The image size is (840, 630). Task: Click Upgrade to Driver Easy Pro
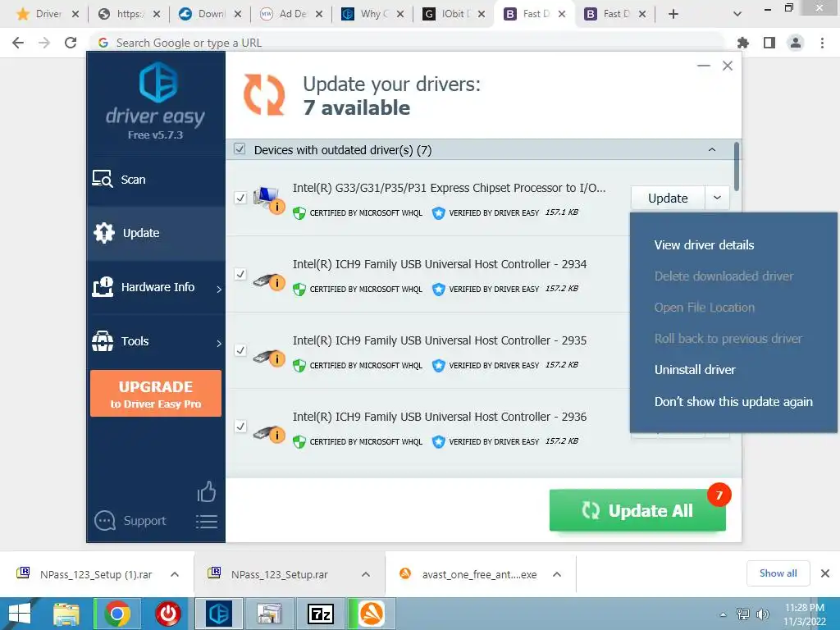(x=155, y=393)
